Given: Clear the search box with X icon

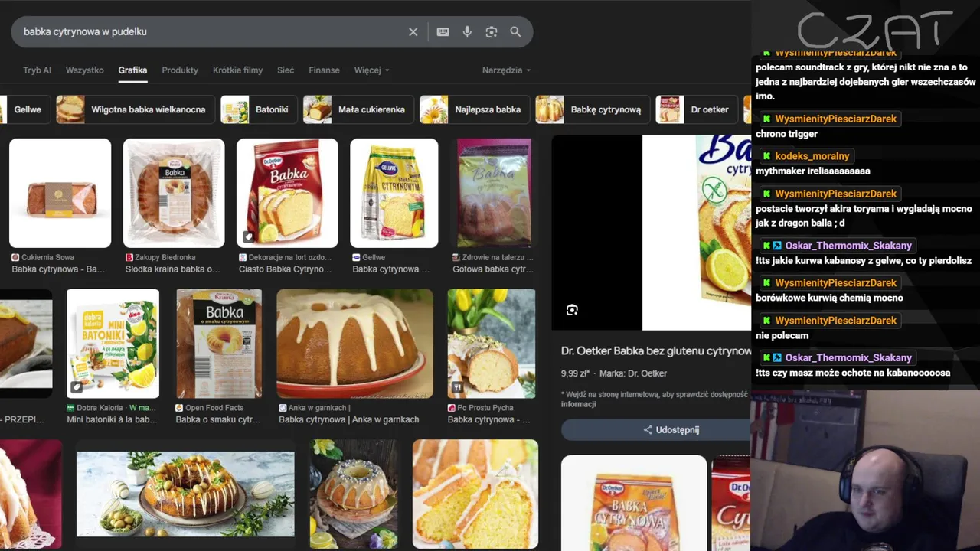Looking at the screenshot, I should click(413, 32).
